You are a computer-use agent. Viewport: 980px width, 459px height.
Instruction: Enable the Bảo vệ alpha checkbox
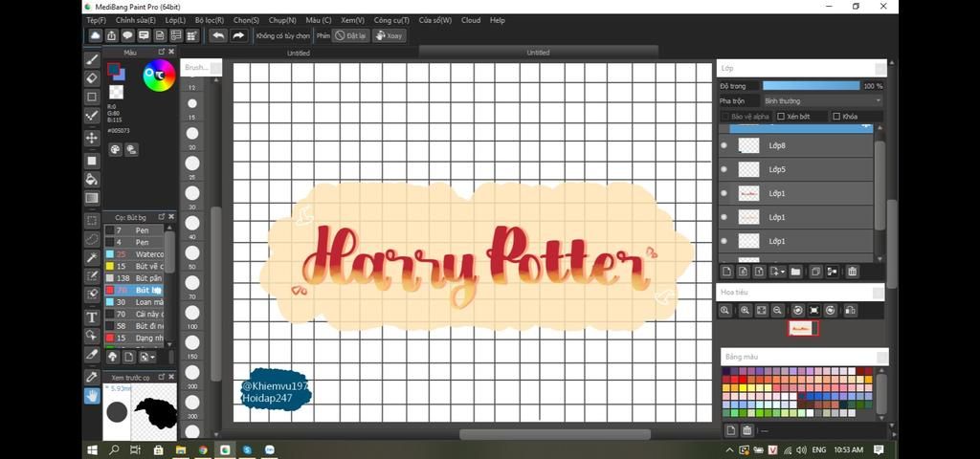tap(725, 117)
